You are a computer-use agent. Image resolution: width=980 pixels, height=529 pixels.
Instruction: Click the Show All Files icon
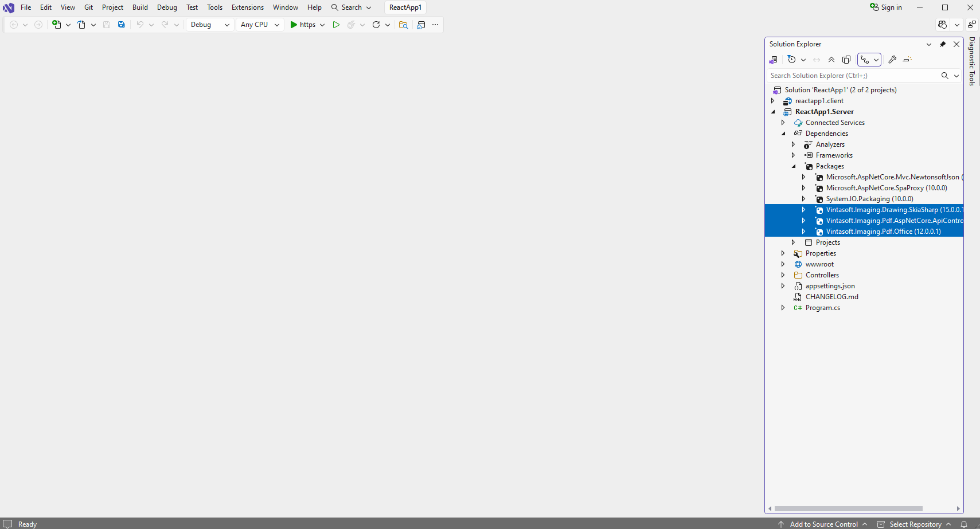(x=846, y=60)
